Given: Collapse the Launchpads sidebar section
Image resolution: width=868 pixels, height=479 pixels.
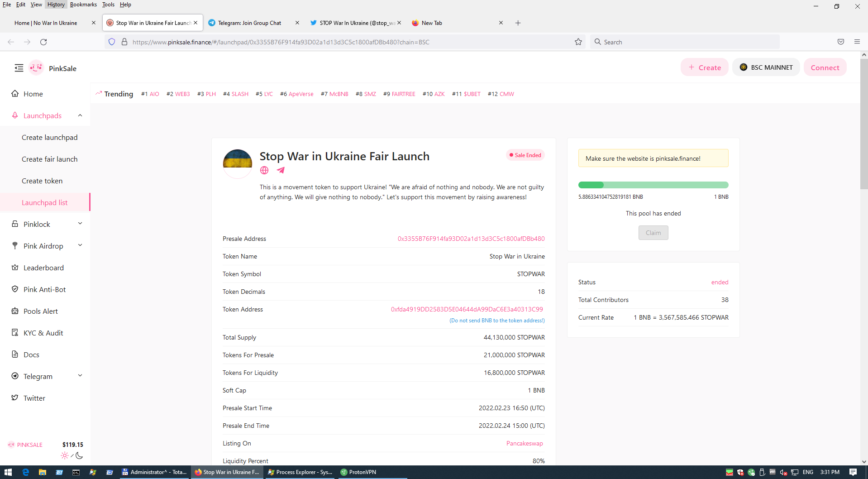Looking at the screenshot, I should (80, 115).
